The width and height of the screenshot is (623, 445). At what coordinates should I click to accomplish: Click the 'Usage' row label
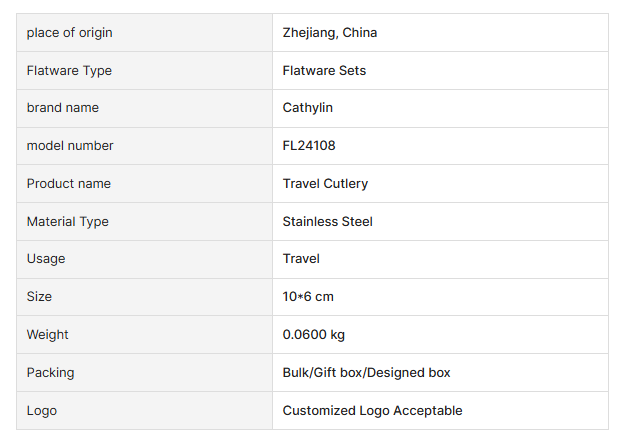pos(46,259)
